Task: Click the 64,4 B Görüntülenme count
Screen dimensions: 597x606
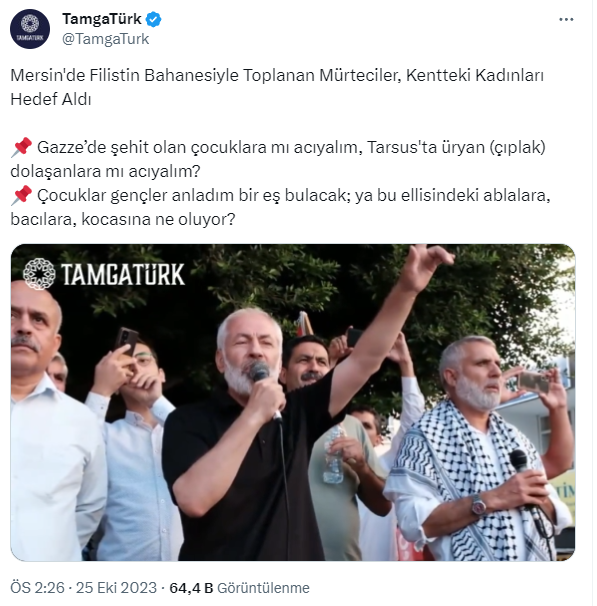Action: point(239,588)
